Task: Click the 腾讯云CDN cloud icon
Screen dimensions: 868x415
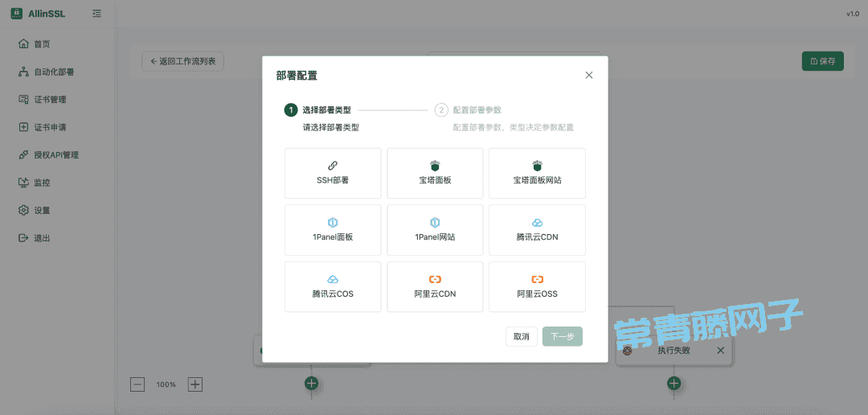Action: click(x=537, y=223)
